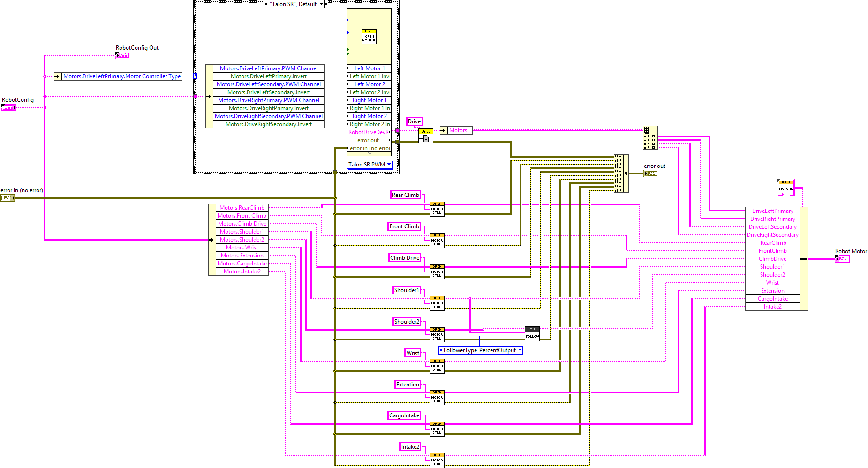Viewport: 868px width, 468px height.
Task: Click the Wrist Open Motor Ctrl icon
Action: pos(437,366)
